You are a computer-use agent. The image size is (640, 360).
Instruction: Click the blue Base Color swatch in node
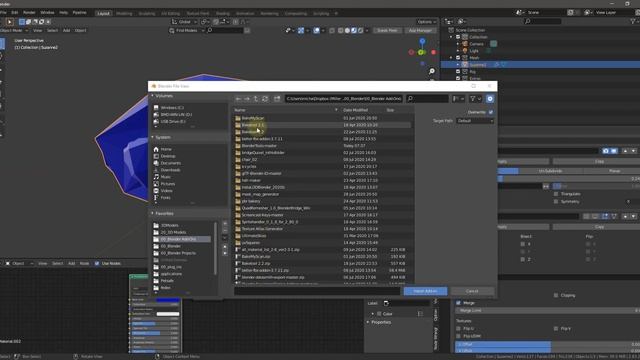click(168, 300)
